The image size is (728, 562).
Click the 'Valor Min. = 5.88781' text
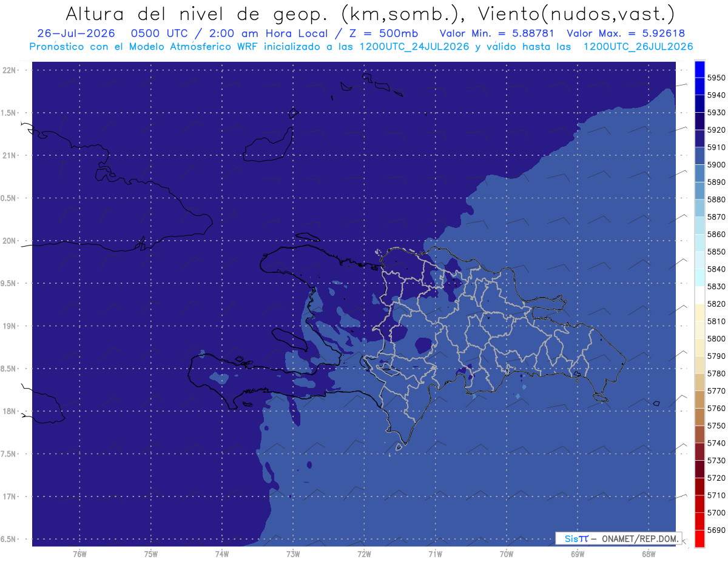[x=498, y=33]
